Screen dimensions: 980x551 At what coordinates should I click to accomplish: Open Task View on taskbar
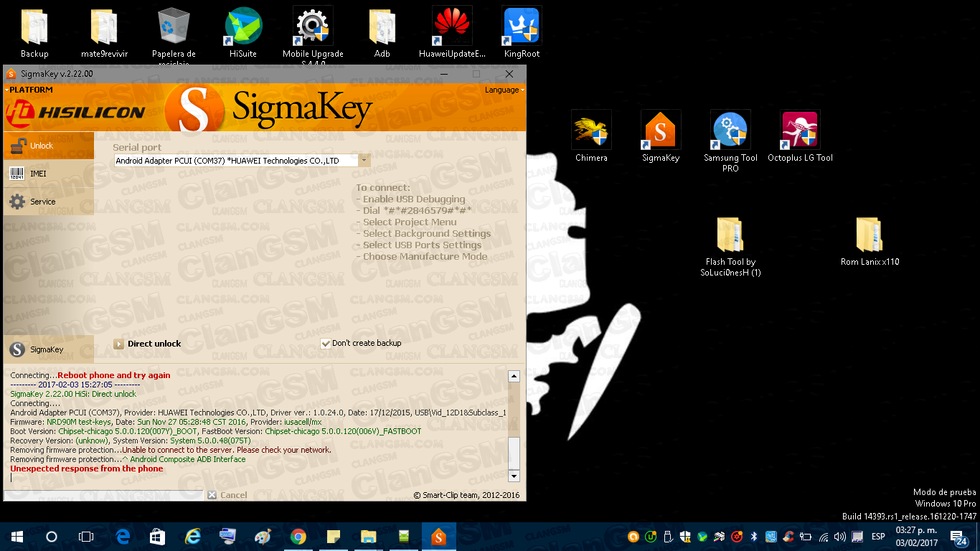point(86,537)
